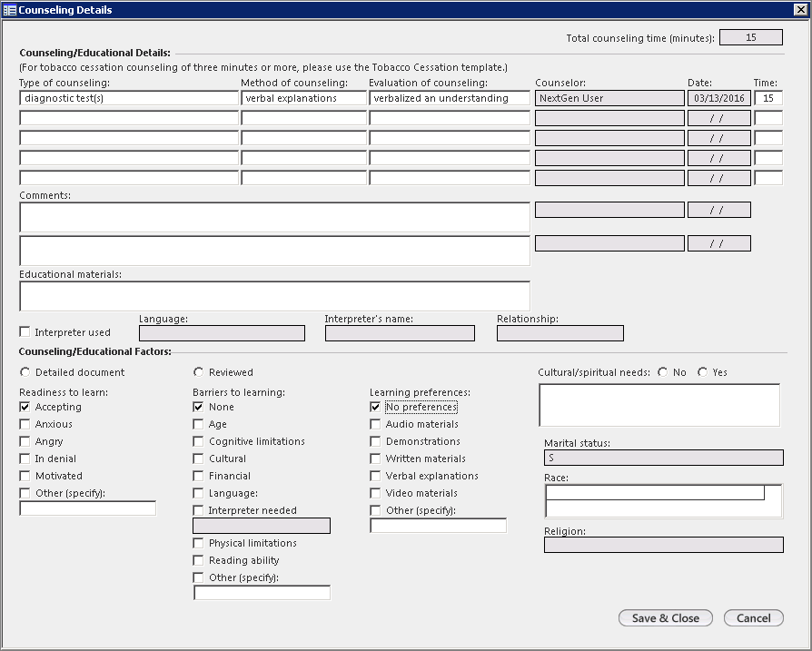Check the Angry checkbox
Image resolution: width=812 pixels, height=651 pixels.
[x=25, y=441]
